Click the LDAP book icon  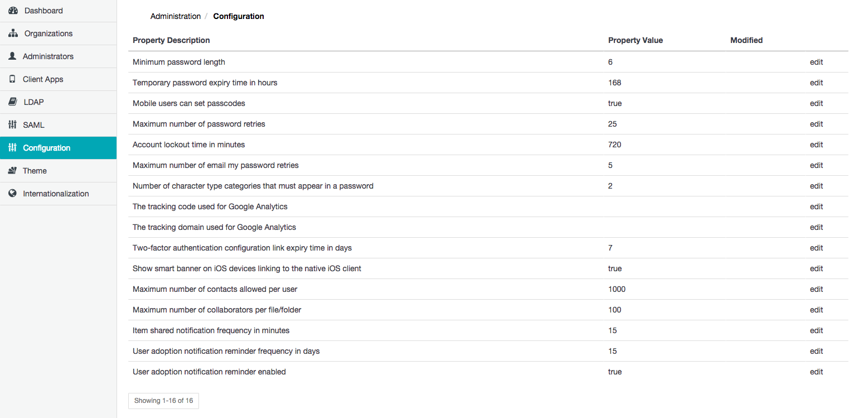coord(13,102)
